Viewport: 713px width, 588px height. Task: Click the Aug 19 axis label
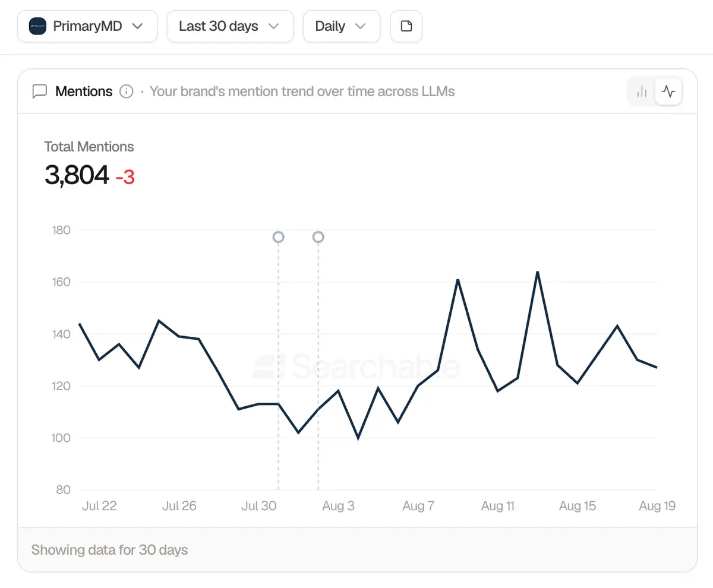click(657, 506)
